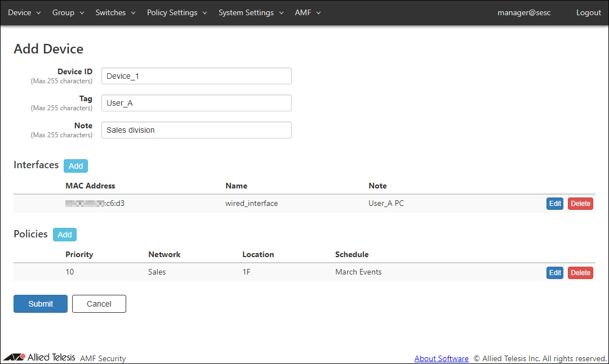Image resolution: width=609 pixels, height=364 pixels.
Task: Click the manager@sesc account label
Action: pos(524,12)
